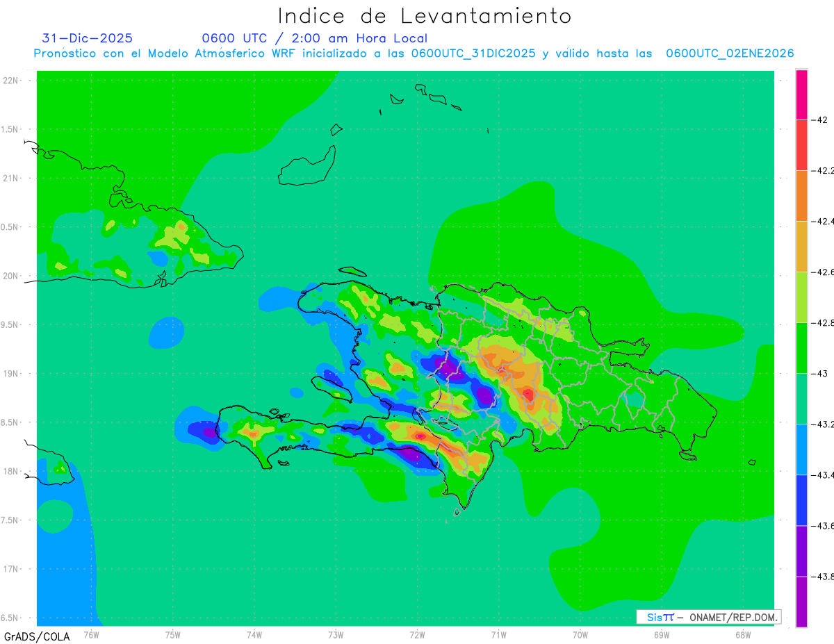This screenshot has width=834, height=644.
Task: Click the 74W longitude label
Action: 254,634
